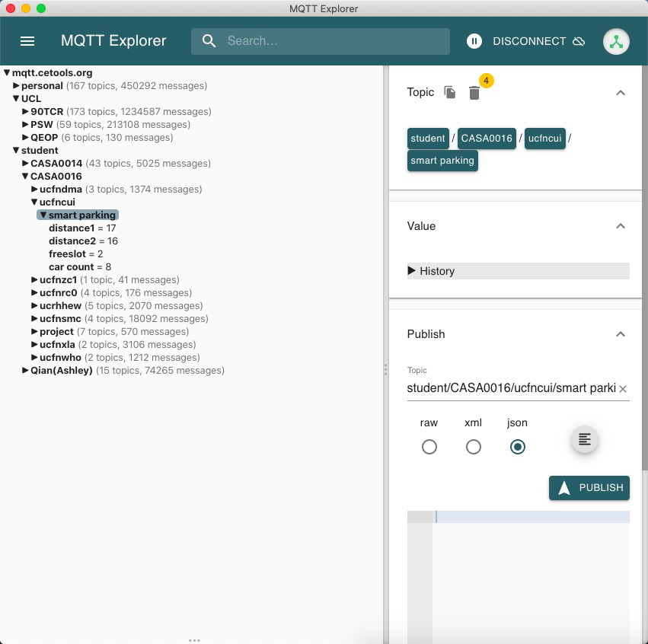The height and width of the screenshot is (644, 648).
Task: Expand the ucfnzc1 topic node
Action: tap(35, 279)
